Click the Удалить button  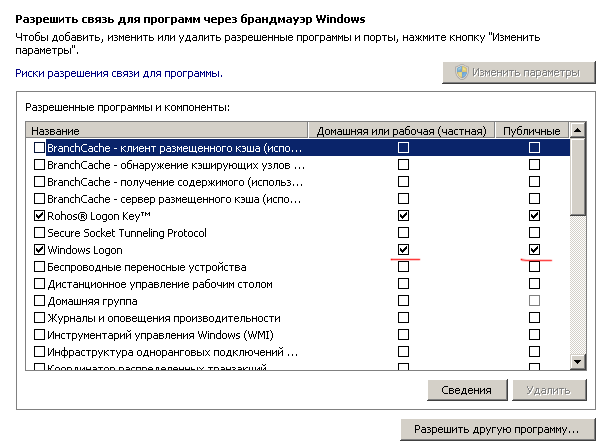[x=549, y=390]
